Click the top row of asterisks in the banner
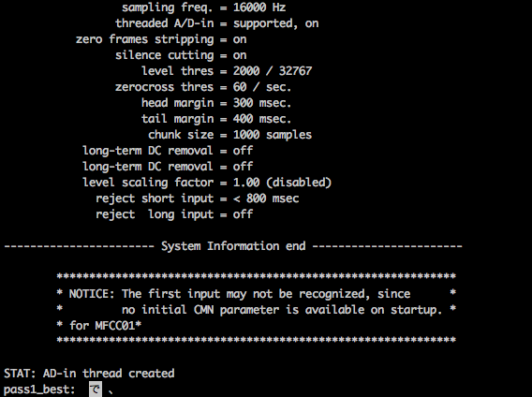 click(x=256, y=276)
